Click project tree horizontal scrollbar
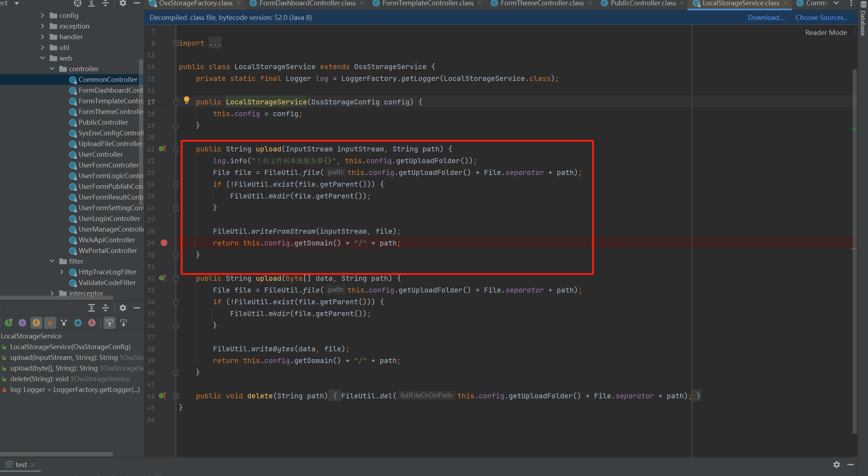The height and width of the screenshot is (476, 868). pyautogui.click(x=56, y=297)
